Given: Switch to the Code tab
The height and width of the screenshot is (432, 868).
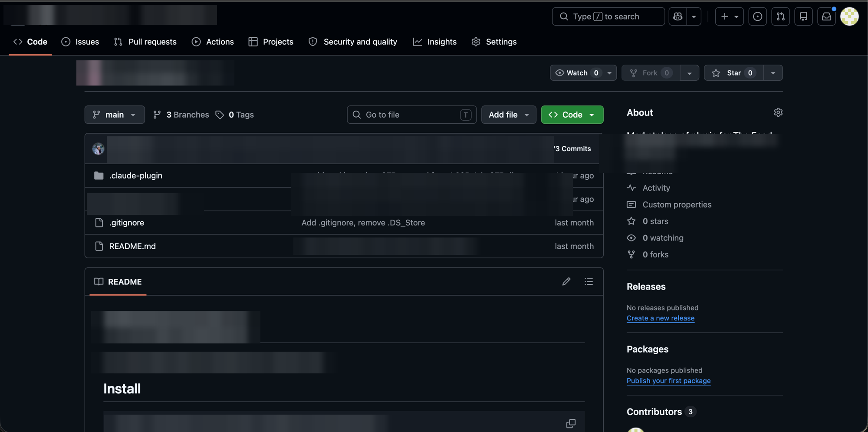Looking at the screenshot, I should click(30, 42).
